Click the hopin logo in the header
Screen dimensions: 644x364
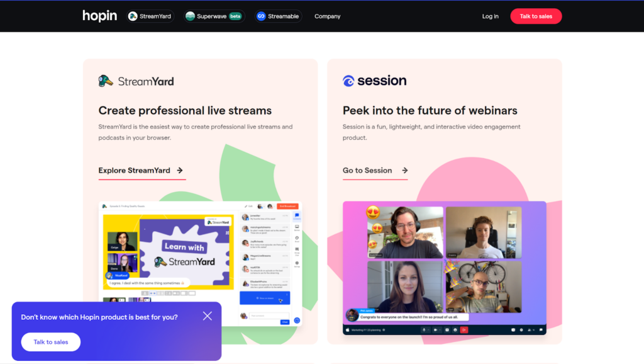tap(100, 16)
